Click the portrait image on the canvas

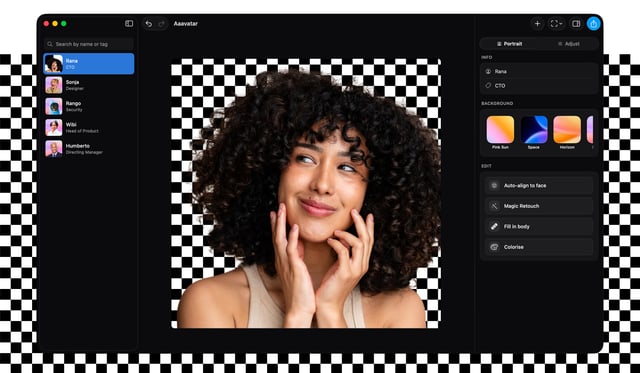(306, 193)
